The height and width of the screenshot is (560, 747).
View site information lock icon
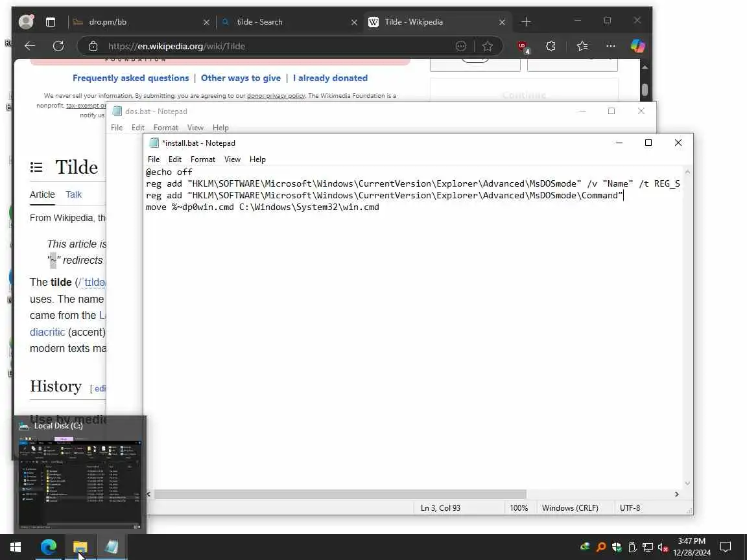pos(93,46)
